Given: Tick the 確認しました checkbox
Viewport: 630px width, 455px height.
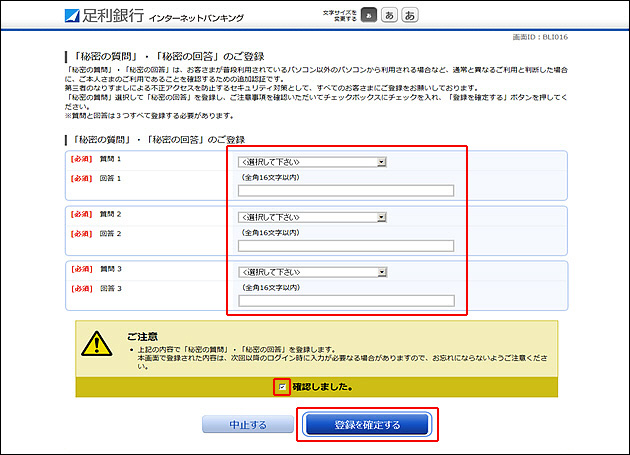Looking at the screenshot, I should (283, 385).
